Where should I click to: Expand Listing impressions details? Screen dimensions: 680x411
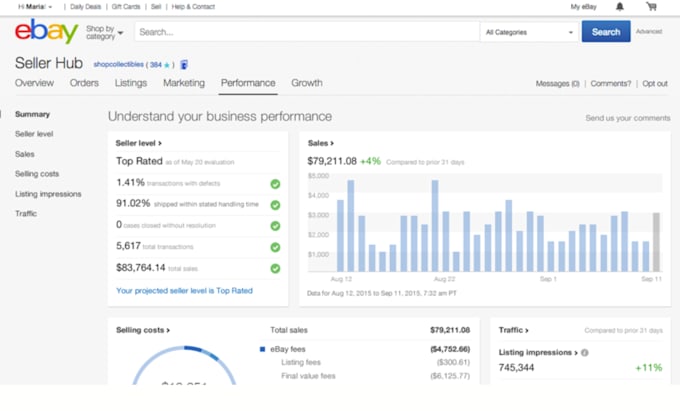538,352
